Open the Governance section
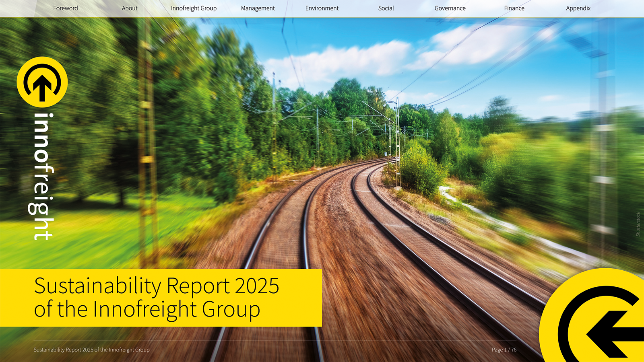 (450, 8)
